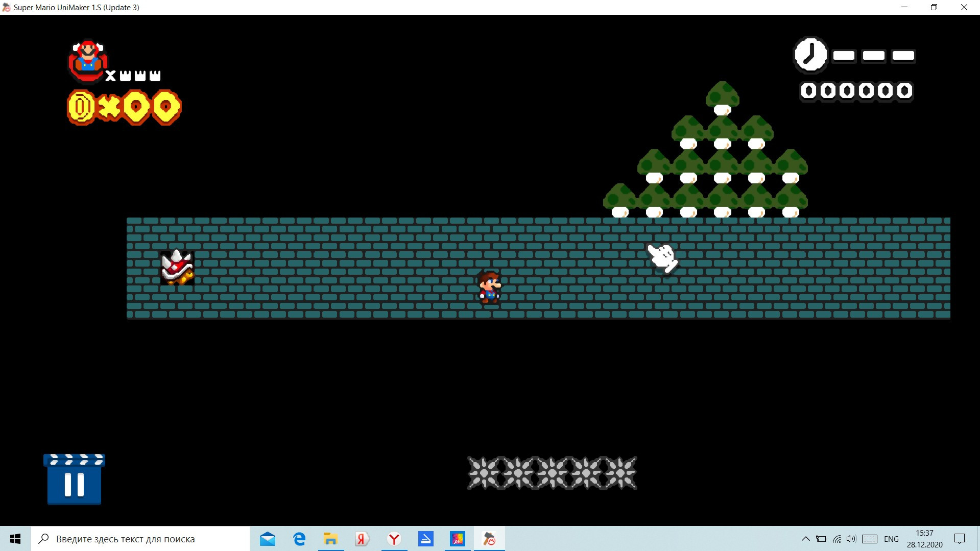Open the Windows Start menu
This screenshot has width=980, height=551.
(15, 539)
